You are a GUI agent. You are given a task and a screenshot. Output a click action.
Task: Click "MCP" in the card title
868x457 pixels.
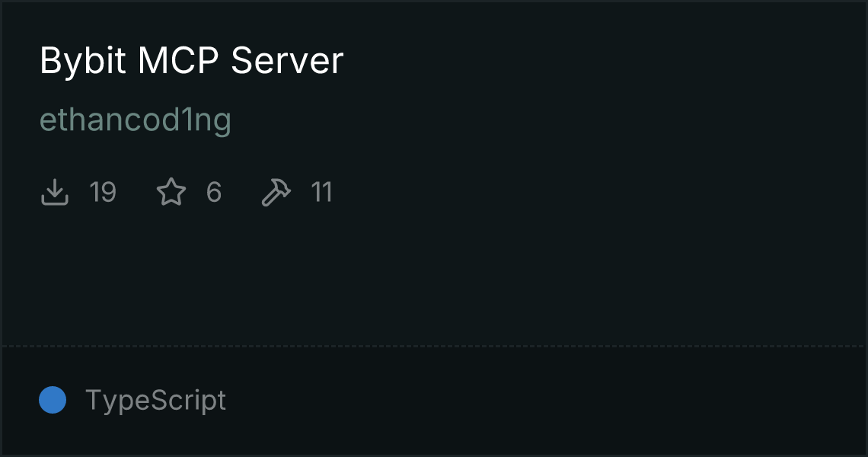[178, 60]
